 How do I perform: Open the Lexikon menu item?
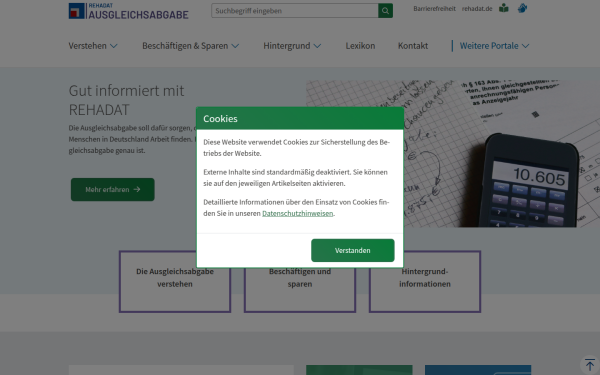[360, 46]
